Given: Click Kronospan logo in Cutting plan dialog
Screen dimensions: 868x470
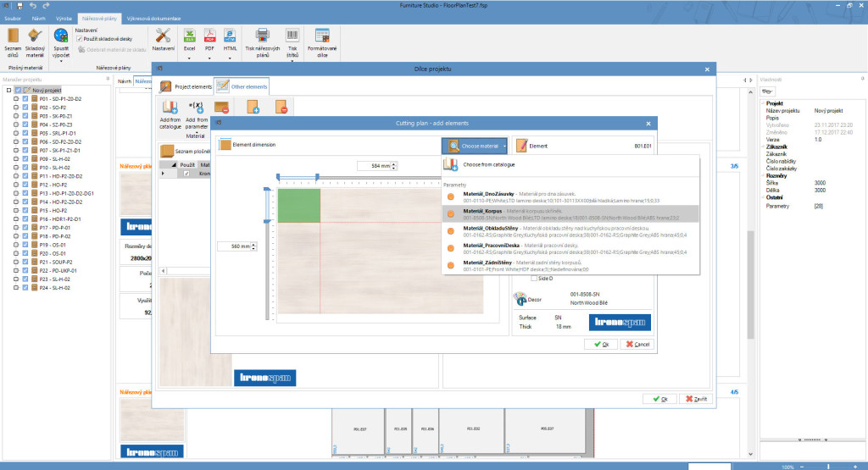Looking at the screenshot, I should (x=620, y=322).
